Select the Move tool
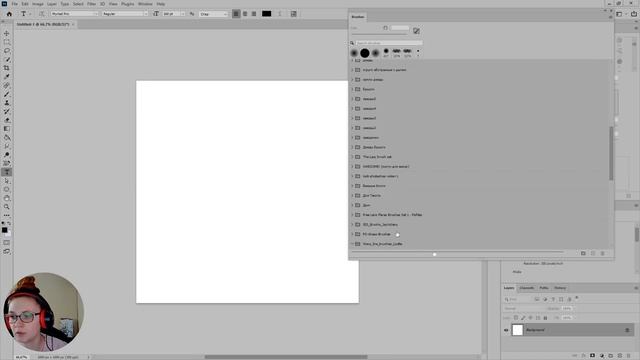The width and height of the screenshot is (640, 360). click(x=7, y=33)
